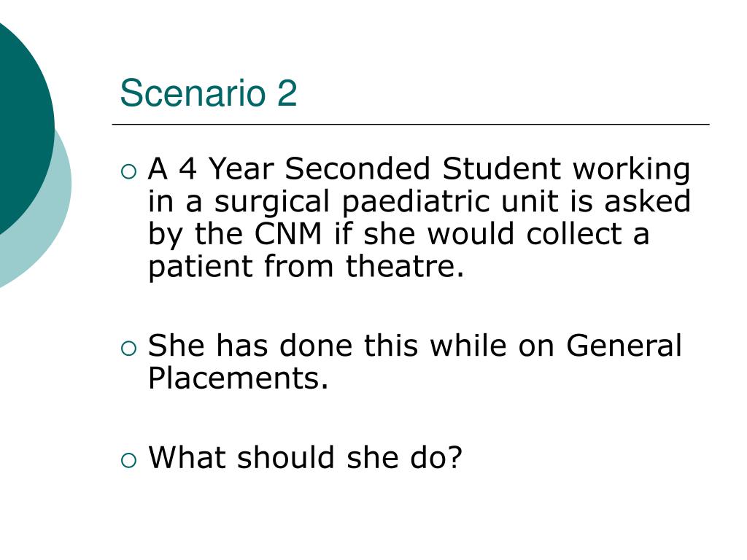
Task: Click 'She has done this' text
Action: pyautogui.click(x=283, y=345)
